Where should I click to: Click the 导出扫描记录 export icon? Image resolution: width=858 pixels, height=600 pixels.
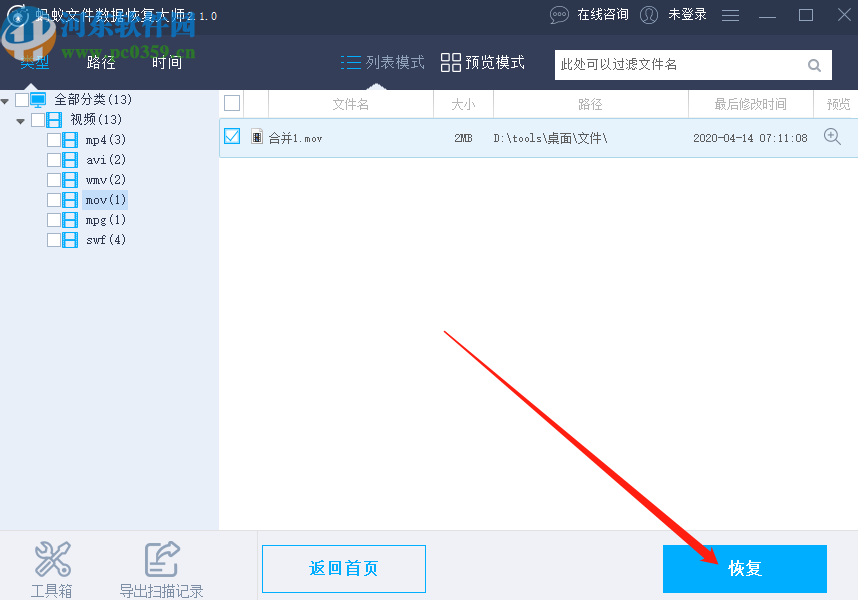(161, 558)
